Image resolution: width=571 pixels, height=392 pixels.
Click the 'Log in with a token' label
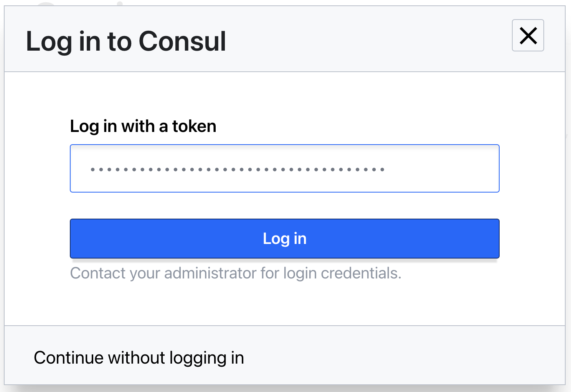click(143, 126)
